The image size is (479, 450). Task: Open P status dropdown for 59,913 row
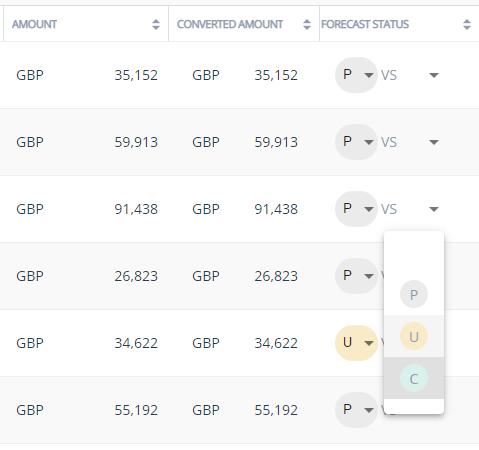356,142
